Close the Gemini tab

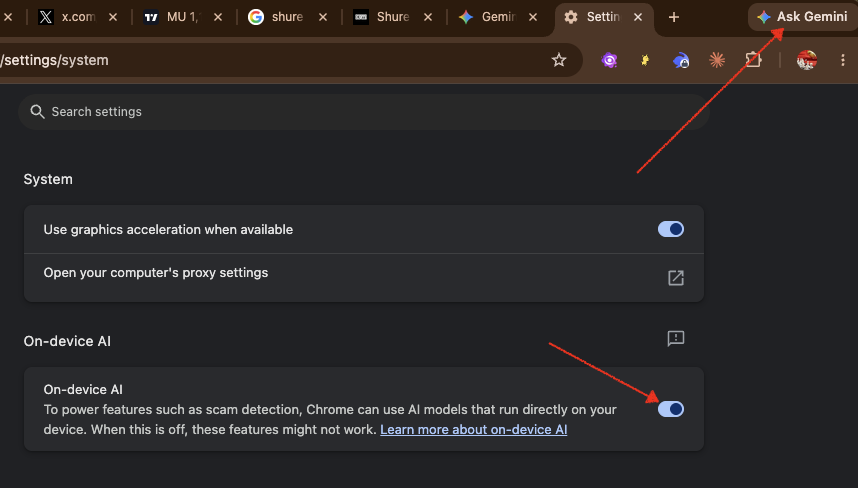(x=533, y=18)
